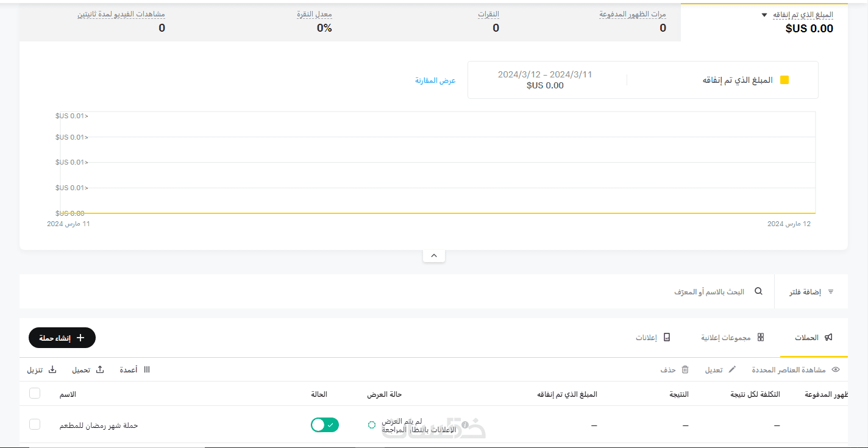Image resolution: width=868 pixels, height=448 pixels.
Task: Click the pending review status circle icon
Action: tap(372, 425)
